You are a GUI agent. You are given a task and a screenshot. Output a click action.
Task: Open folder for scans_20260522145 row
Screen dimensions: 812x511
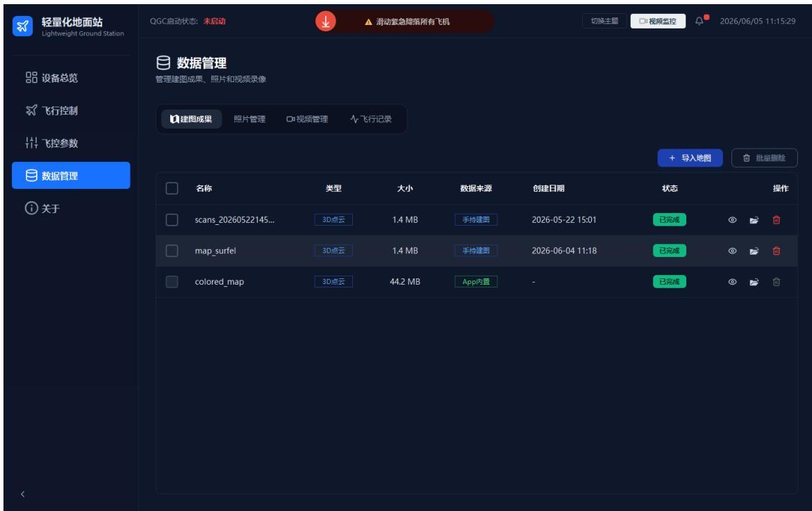coord(754,220)
